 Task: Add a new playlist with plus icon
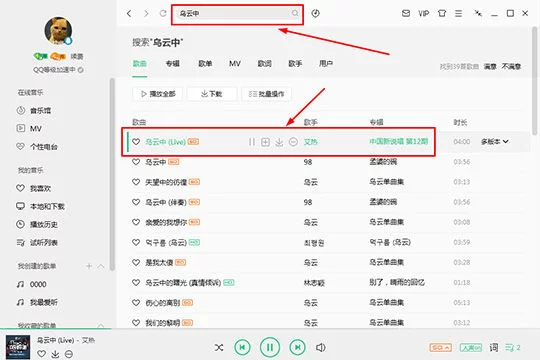89,266
